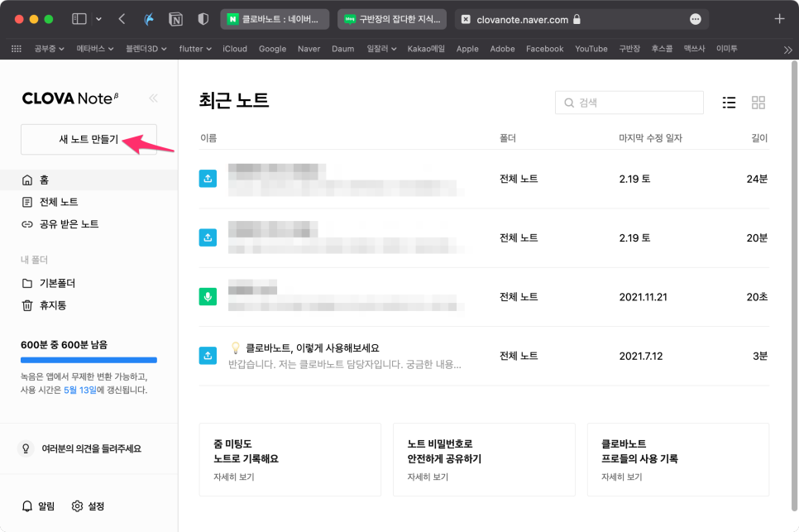The width and height of the screenshot is (799, 532).
Task: Collapse the CLOVA Note sidebar
Action: click(153, 98)
